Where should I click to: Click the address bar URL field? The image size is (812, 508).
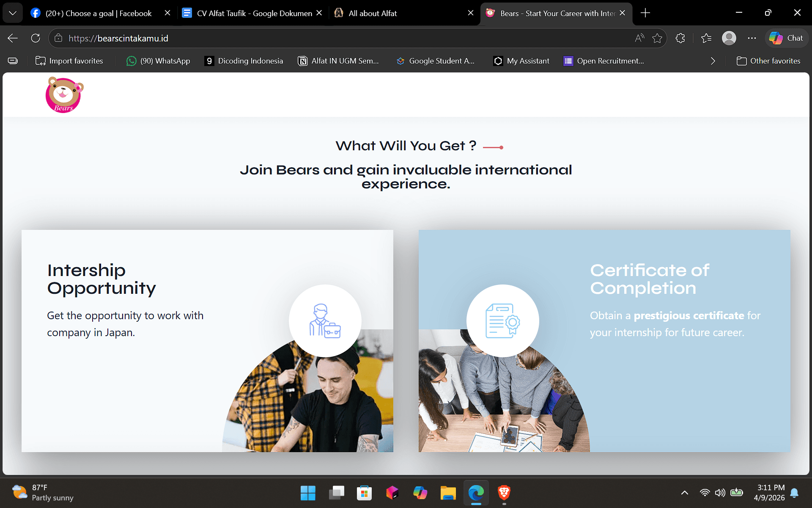(338, 38)
